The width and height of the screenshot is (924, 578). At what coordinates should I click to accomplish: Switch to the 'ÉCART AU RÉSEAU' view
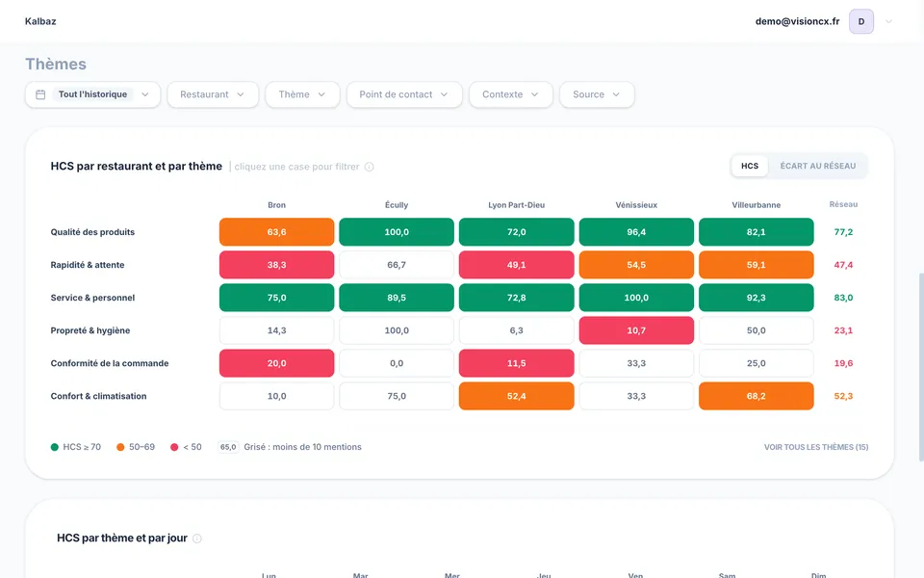[818, 167]
